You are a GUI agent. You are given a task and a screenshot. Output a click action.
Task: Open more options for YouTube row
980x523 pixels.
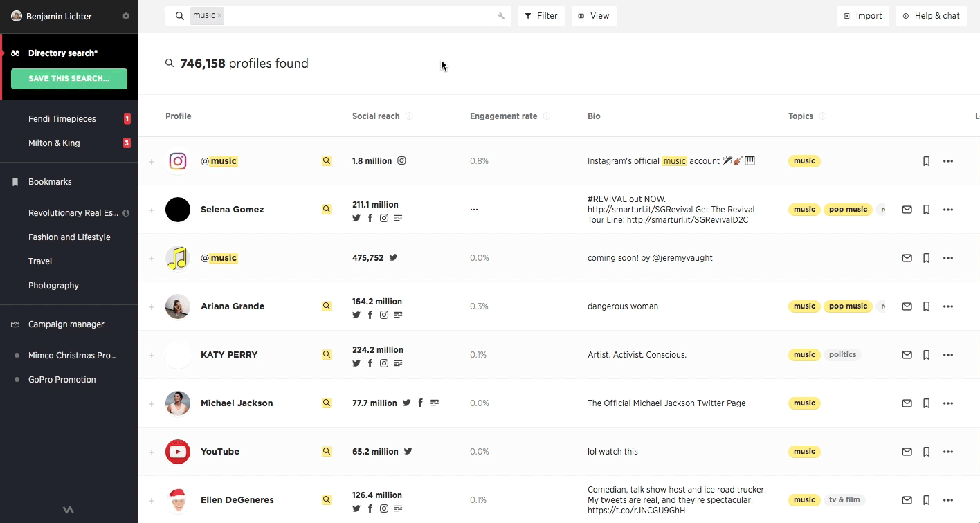tap(948, 452)
